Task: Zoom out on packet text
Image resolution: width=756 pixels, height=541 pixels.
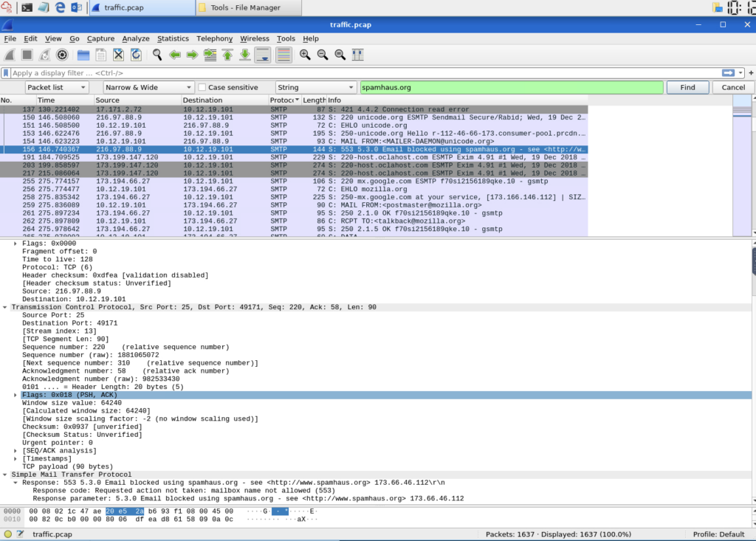Action: click(x=322, y=55)
